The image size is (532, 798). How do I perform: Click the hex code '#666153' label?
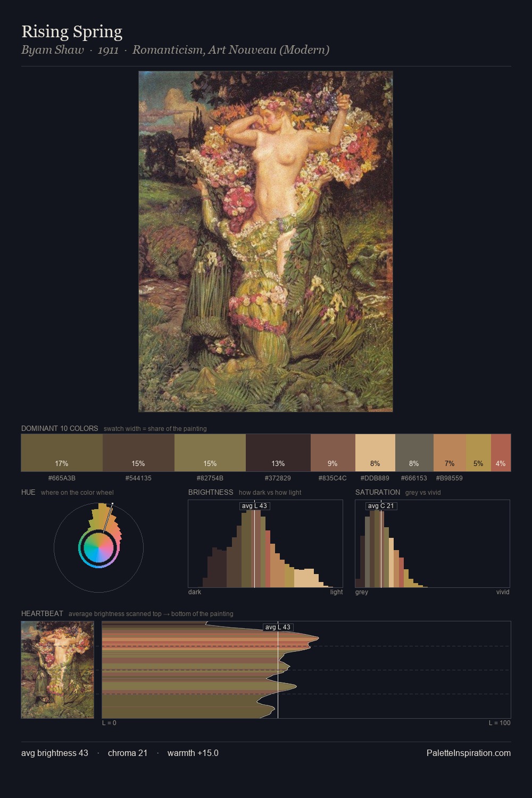[414, 478]
